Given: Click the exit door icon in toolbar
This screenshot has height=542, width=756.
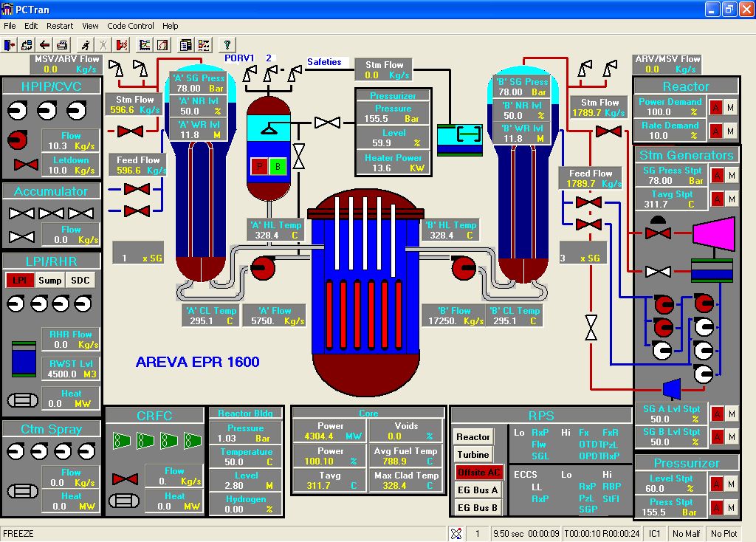Looking at the screenshot, I should point(10,45).
